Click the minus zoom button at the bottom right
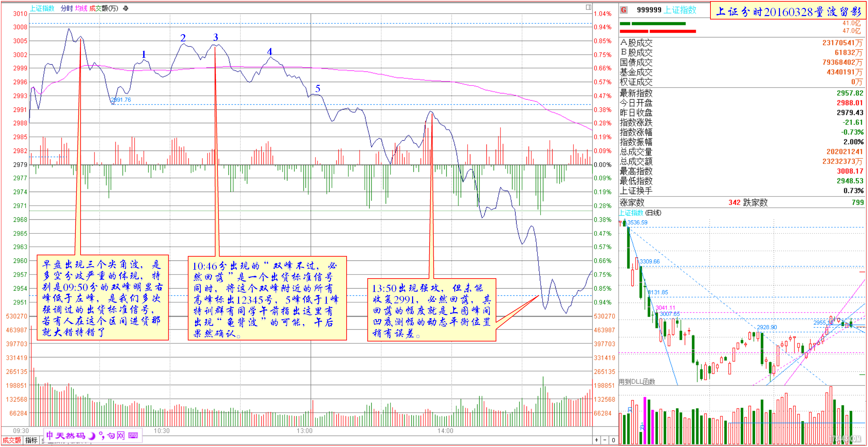Viewport: 868px width, 447px height. click(x=605, y=440)
